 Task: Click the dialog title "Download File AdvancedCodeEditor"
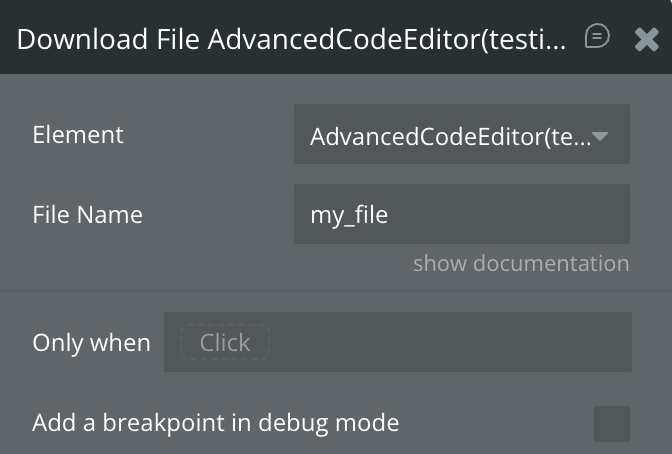(x=291, y=39)
